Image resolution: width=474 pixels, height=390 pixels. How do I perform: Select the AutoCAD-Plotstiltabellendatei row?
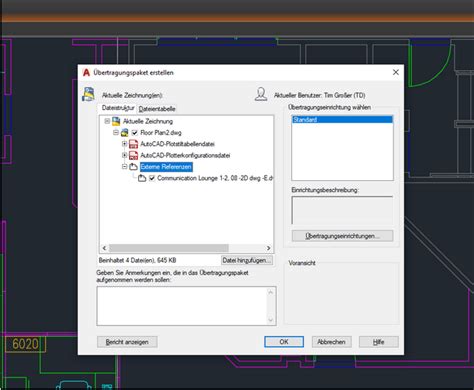coord(177,144)
